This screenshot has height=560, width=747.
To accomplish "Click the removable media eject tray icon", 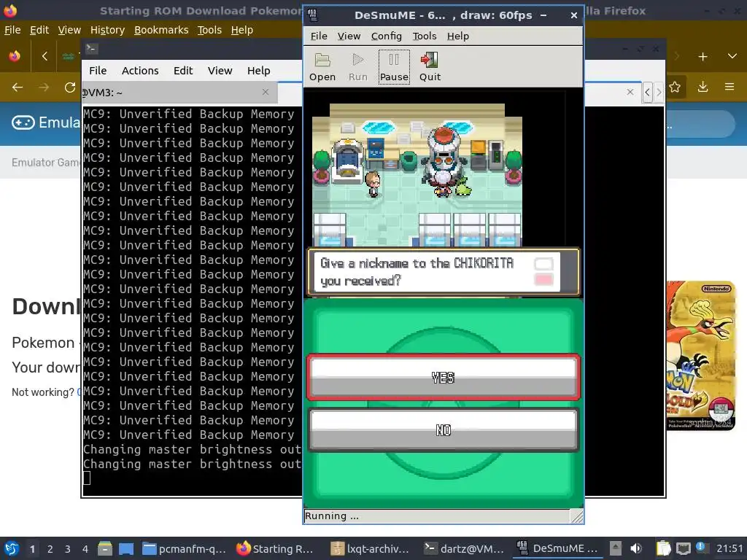I will point(616,548).
